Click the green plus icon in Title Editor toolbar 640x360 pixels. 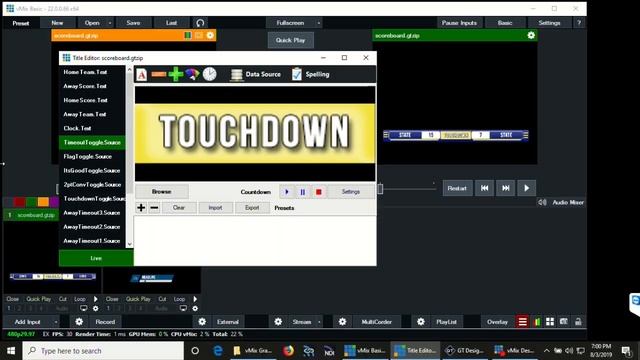[176, 74]
